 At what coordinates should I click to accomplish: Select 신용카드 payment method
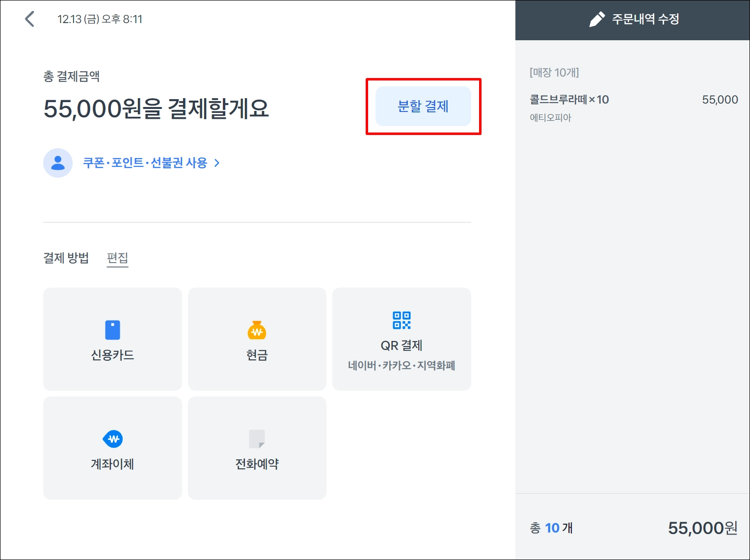(x=112, y=339)
